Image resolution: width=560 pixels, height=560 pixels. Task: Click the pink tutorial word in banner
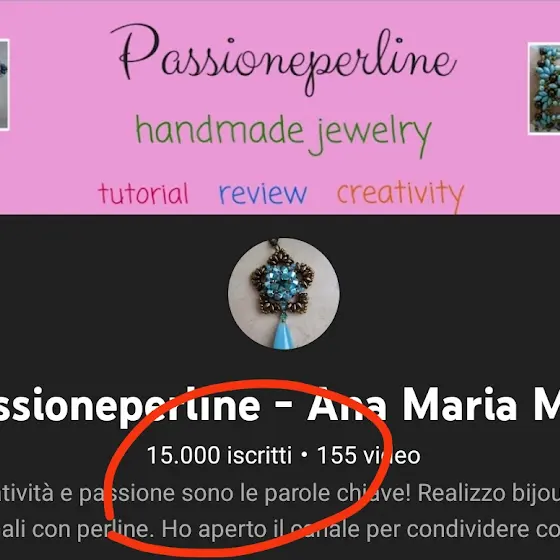point(143,194)
